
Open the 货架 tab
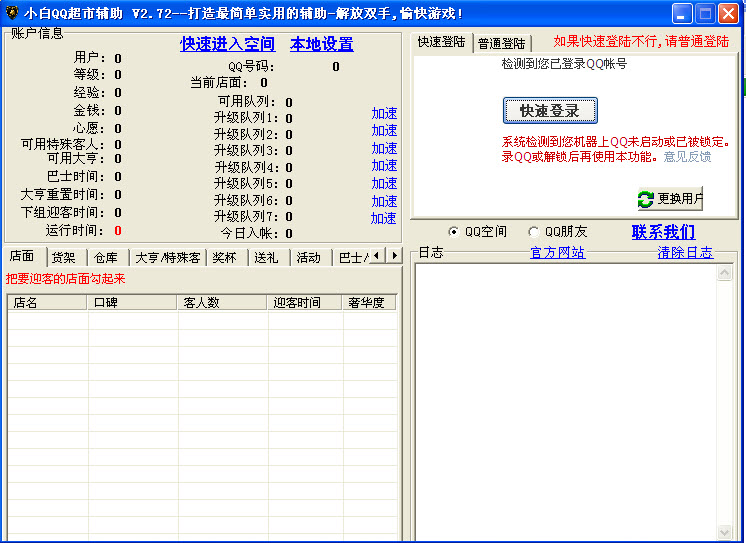pyautogui.click(x=63, y=257)
